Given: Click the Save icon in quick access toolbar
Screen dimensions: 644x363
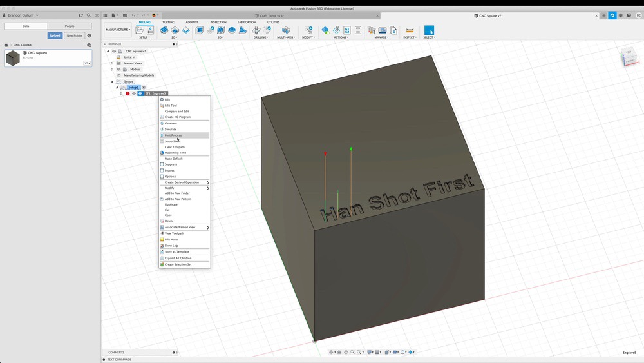Looking at the screenshot, I should 125,15.
